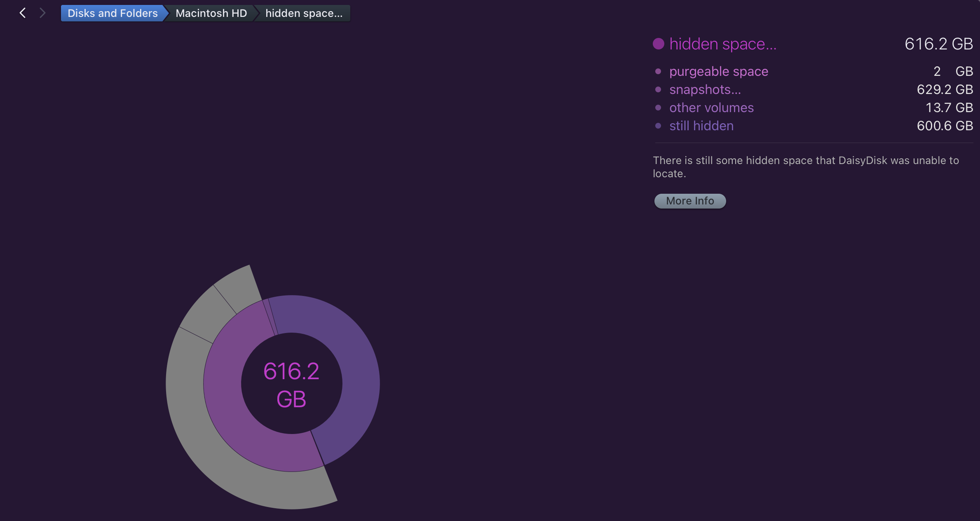Click the small top gray outer segment
This screenshot has width=980, height=521.
pyautogui.click(x=239, y=289)
